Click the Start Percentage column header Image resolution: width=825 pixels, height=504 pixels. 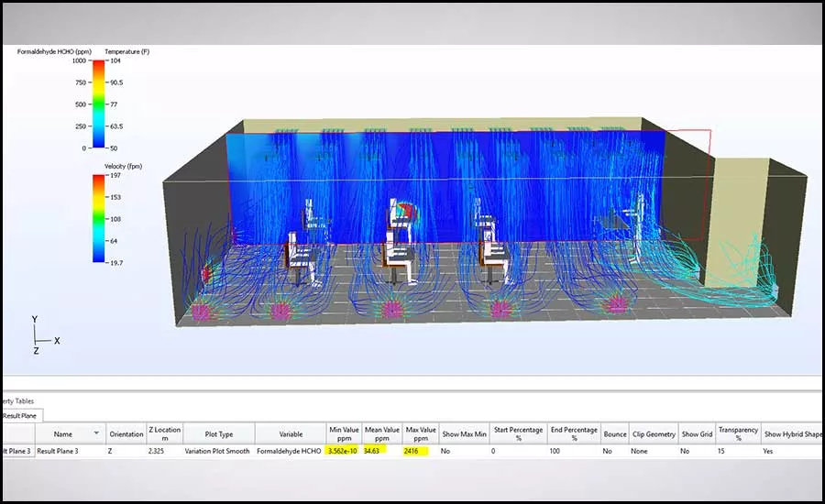(518, 434)
